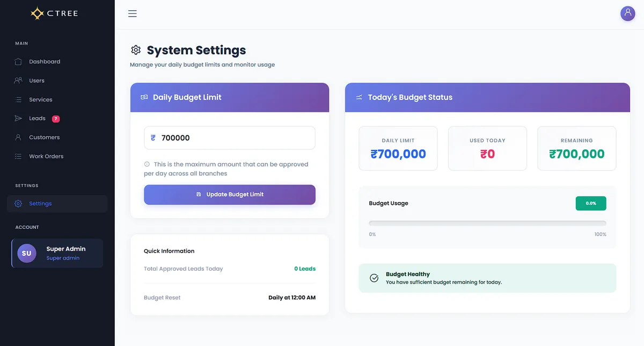Click the 0.0% usage badge
The height and width of the screenshot is (346, 644).
point(591,203)
